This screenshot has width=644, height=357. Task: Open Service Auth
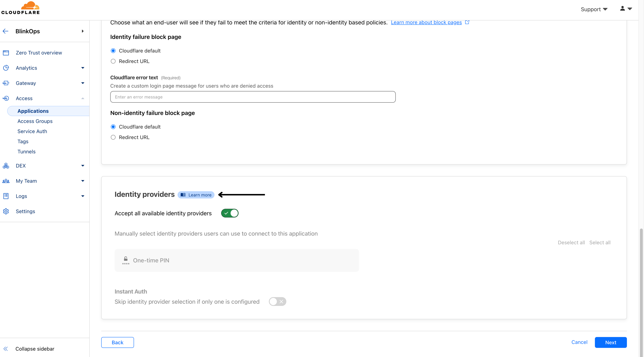click(x=32, y=131)
